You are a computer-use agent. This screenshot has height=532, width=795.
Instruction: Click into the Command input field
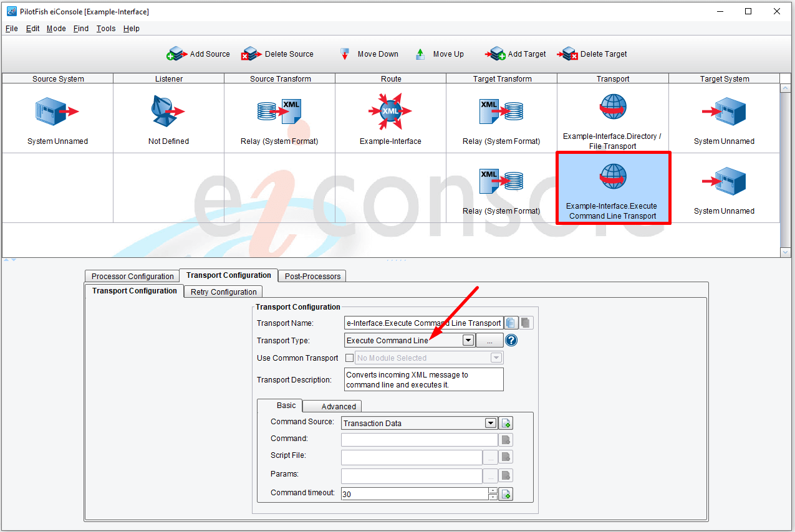[x=420, y=440]
